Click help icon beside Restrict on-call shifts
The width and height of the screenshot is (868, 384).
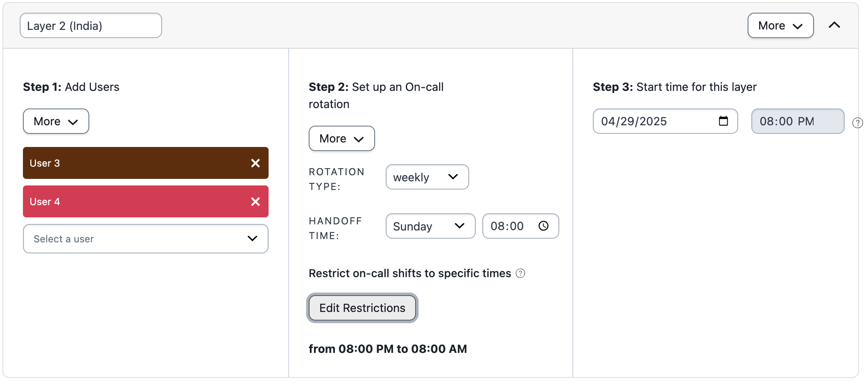(x=520, y=273)
